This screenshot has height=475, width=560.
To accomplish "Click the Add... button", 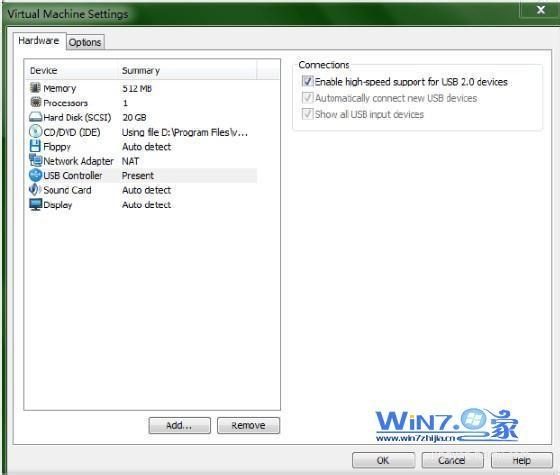I will tap(179, 425).
